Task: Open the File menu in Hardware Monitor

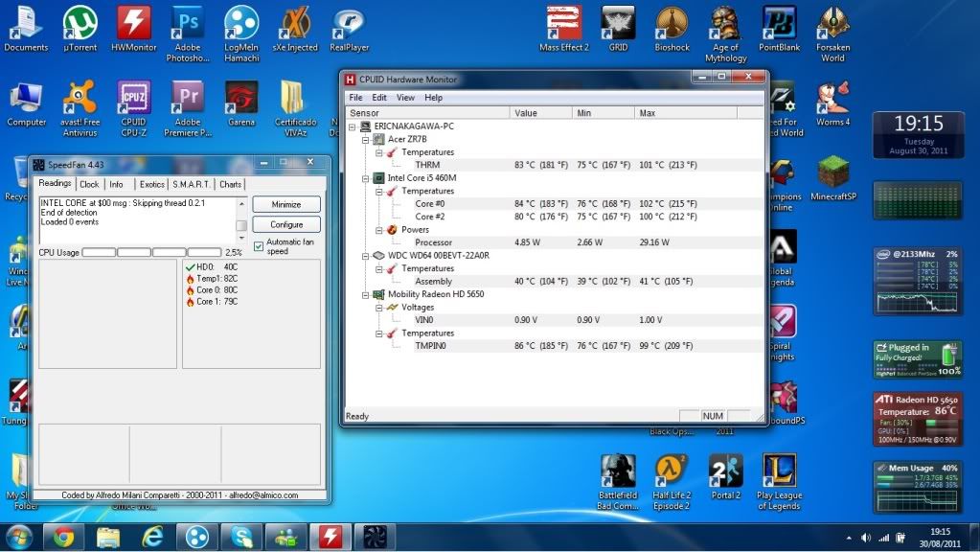Action: click(355, 98)
